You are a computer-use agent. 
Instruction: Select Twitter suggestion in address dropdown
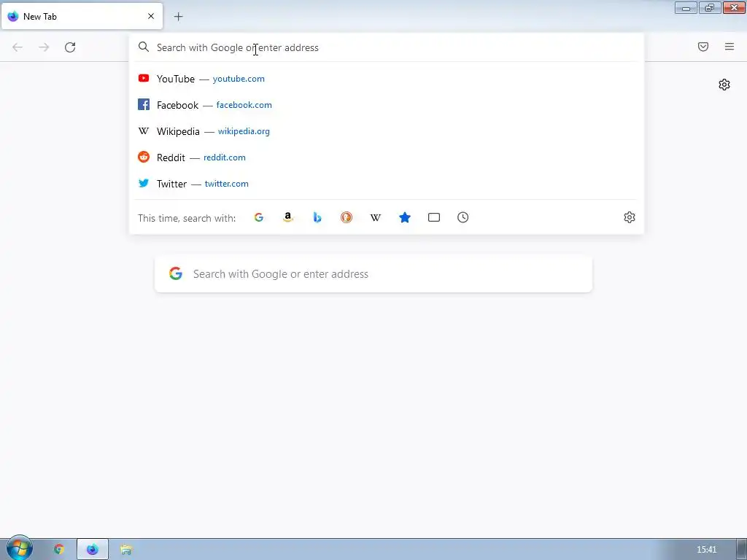pyautogui.click(x=387, y=183)
